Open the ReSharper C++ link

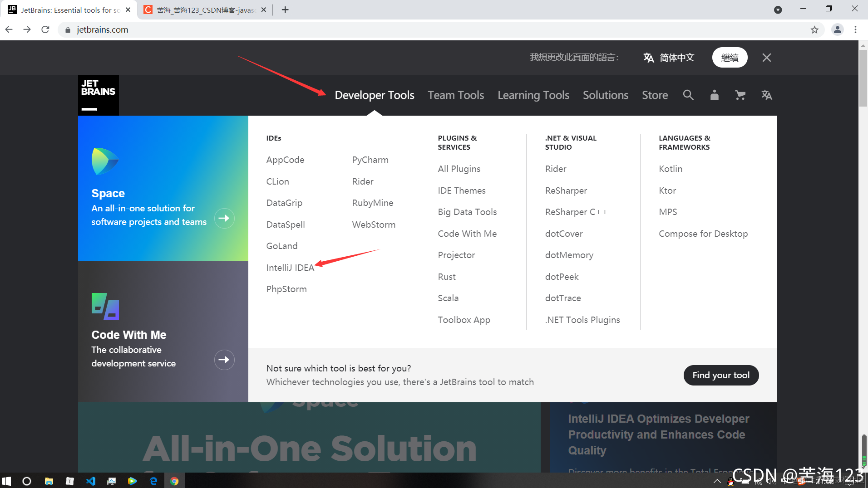(576, 212)
